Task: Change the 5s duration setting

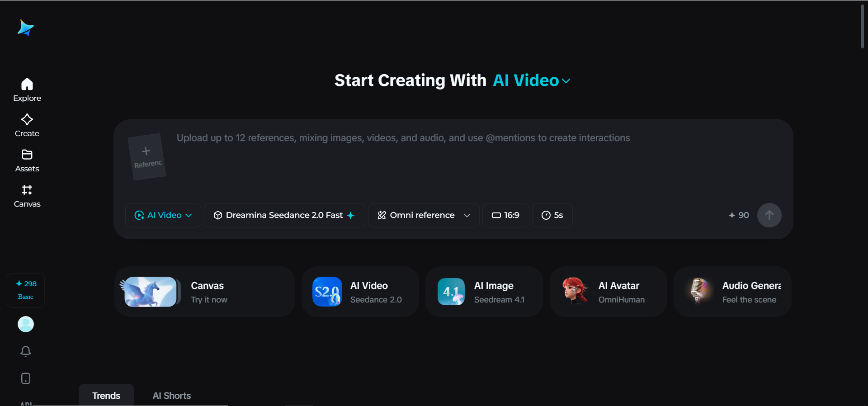Action: coord(552,215)
